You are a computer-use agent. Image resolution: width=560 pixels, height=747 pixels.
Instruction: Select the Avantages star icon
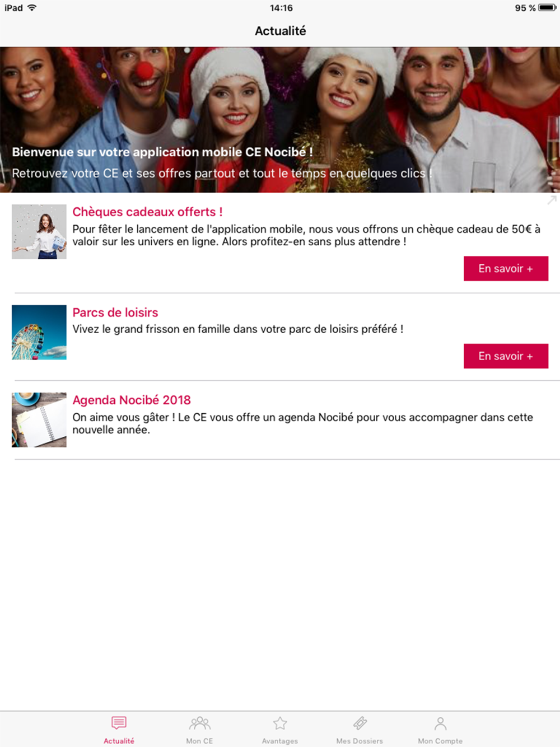280,723
